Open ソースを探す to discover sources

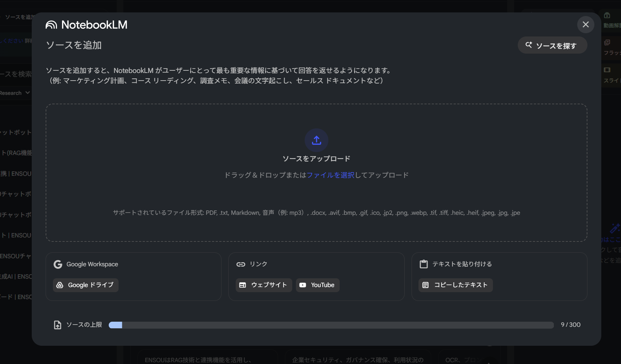pyautogui.click(x=552, y=45)
